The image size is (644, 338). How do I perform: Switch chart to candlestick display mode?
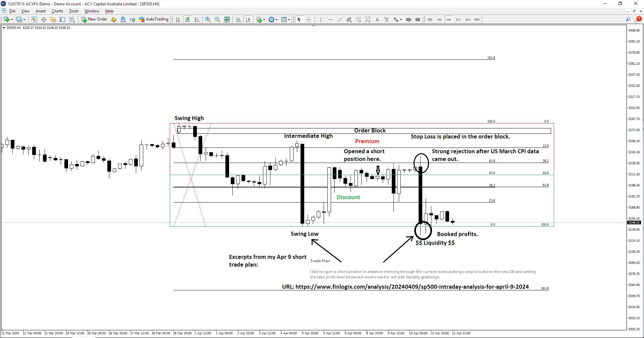pyautogui.click(x=187, y=19)
